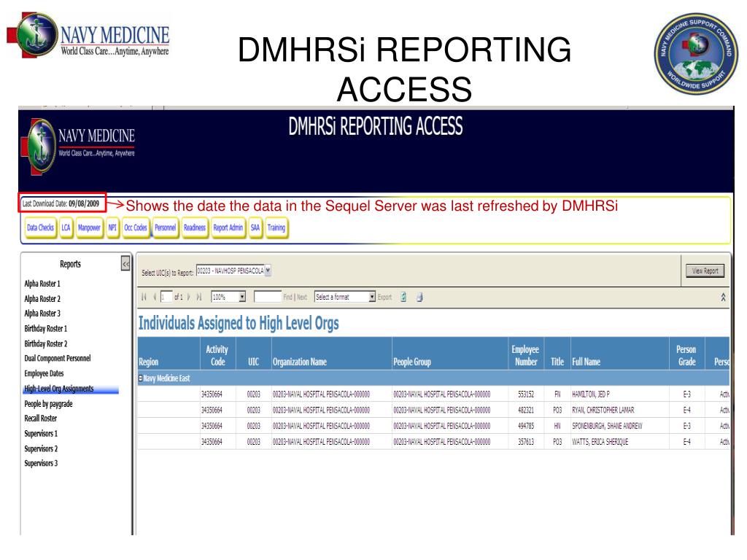This screenshot has width=747, height=560.
Task: Open the Birthday Roster 2 report
Action: pos(46,344)
